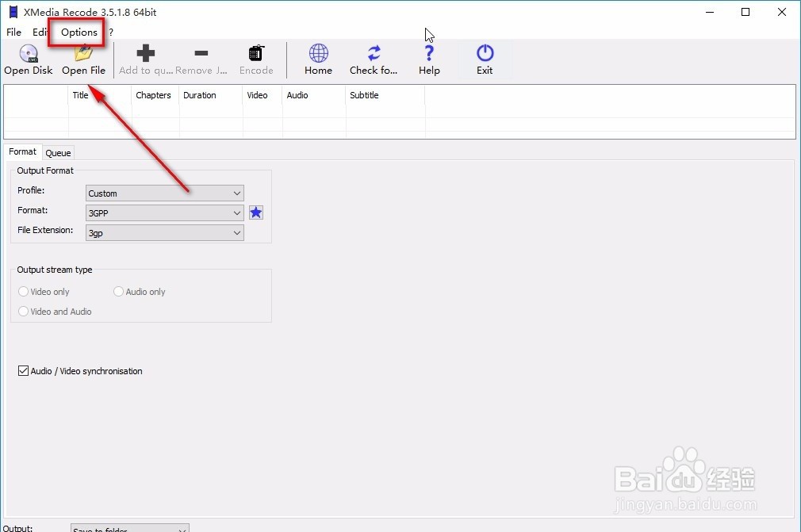
Task: Minimize the XMedia Recode window
Action: pos(710,12)
